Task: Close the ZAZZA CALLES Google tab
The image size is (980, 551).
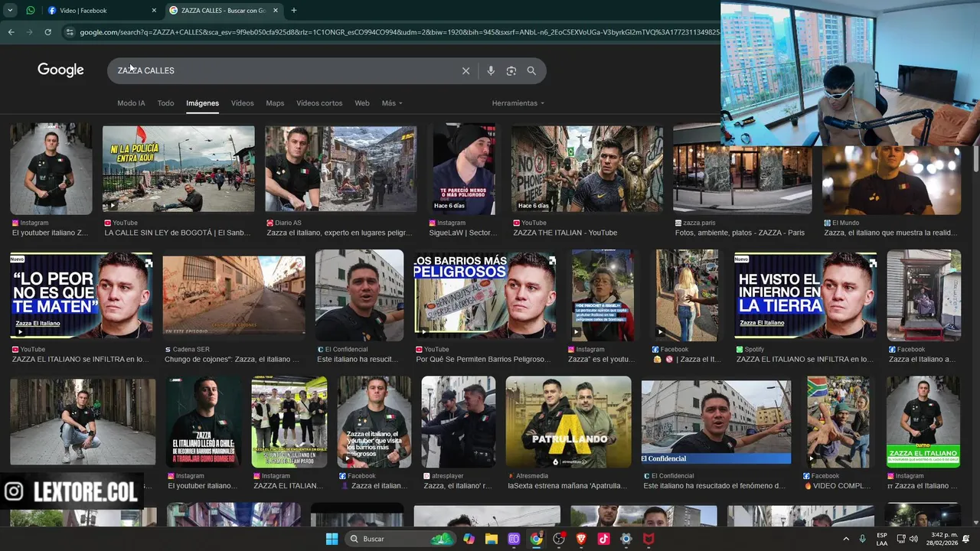Action: (276, 11)
